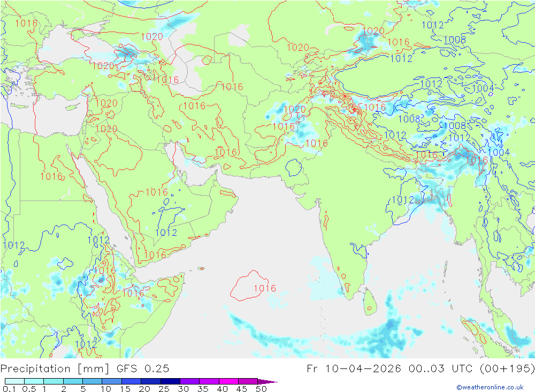This screenshot has width=535, height=392.
Task: Click the 1016 isobar label in the Arabian Sea
Action: [265, 288]
